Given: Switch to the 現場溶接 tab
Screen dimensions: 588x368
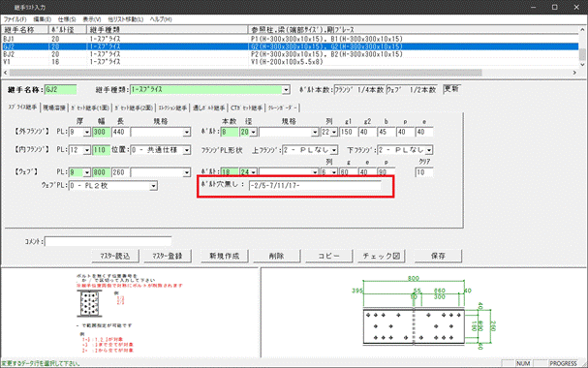Looking at the screenshot, I should click(54, 107).
